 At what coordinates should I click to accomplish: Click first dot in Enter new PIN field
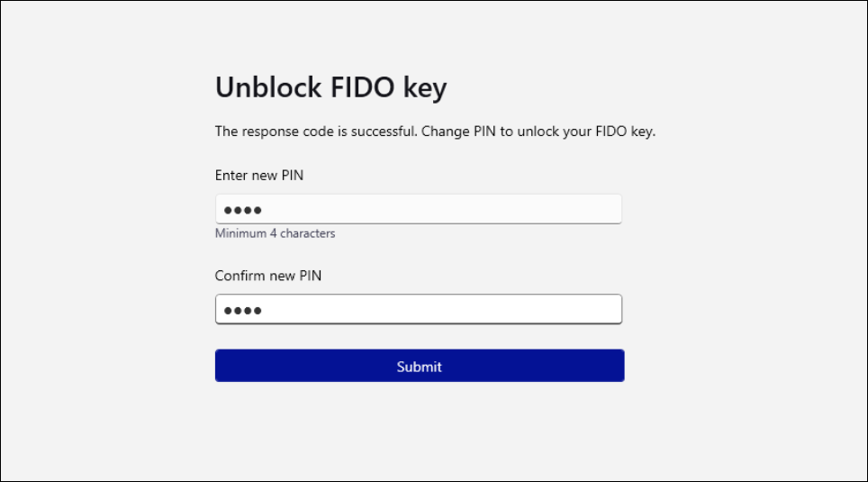click(229, 210)
